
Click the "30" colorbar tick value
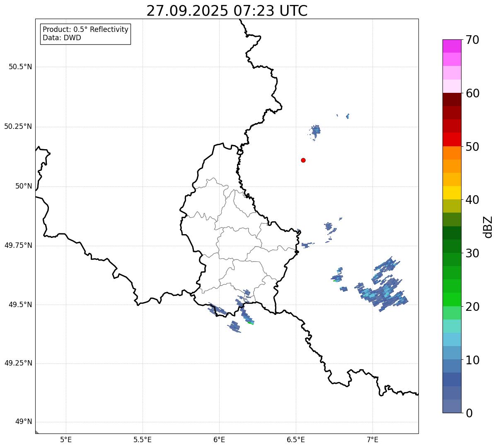(473, 253)
